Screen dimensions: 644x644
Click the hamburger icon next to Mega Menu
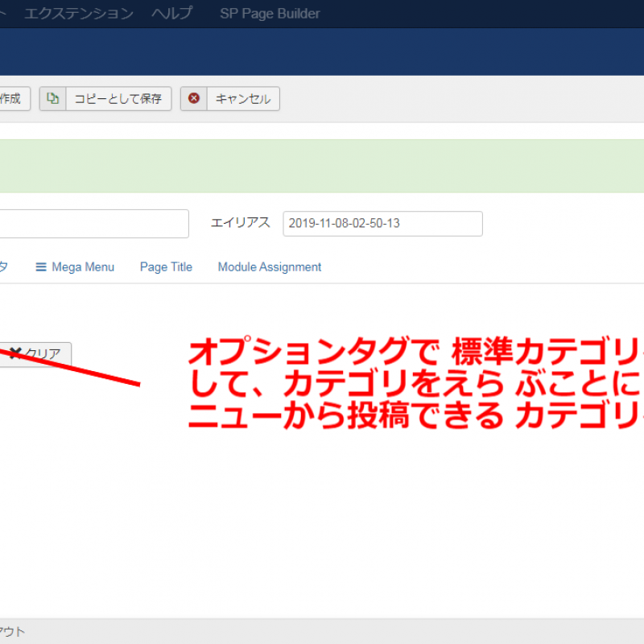tap(41, 267)
